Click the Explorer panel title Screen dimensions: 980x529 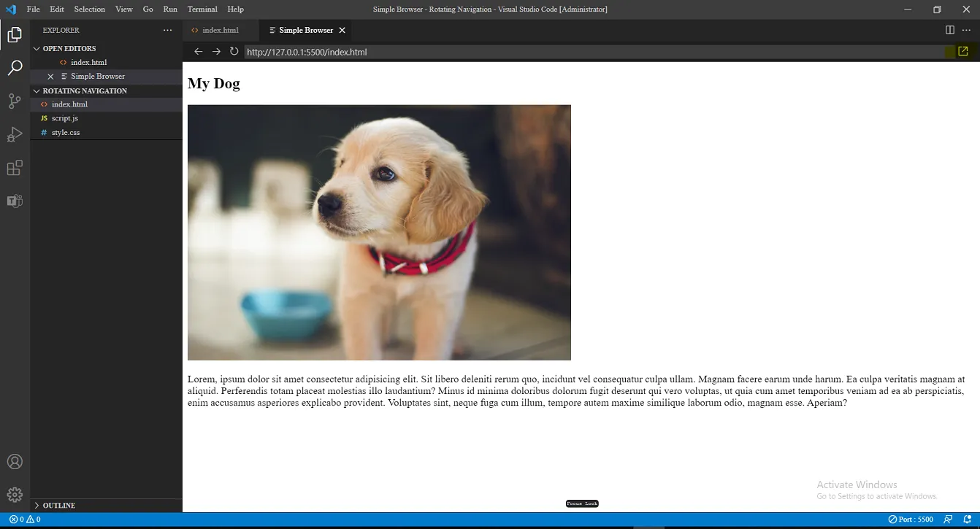61,31
